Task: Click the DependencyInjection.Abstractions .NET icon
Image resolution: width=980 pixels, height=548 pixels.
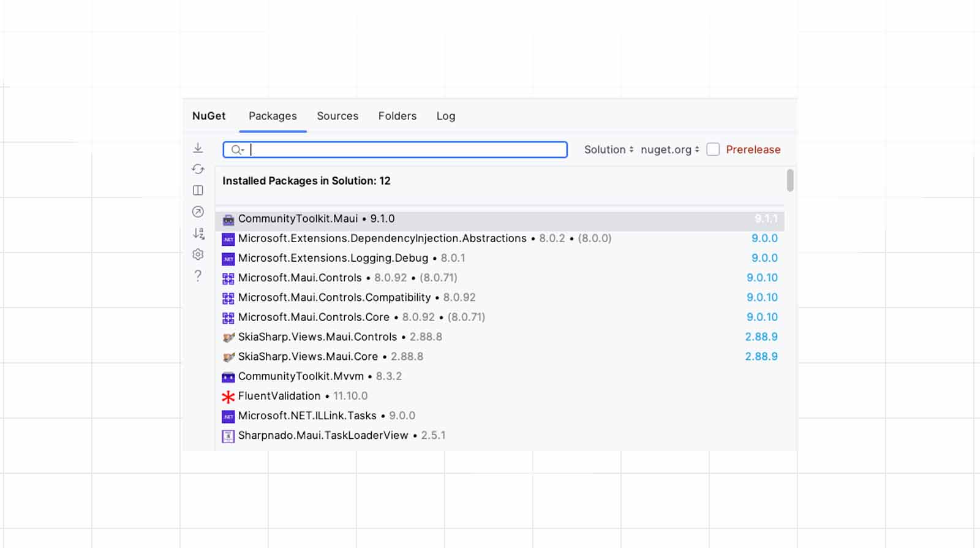Action: [228, 239]
